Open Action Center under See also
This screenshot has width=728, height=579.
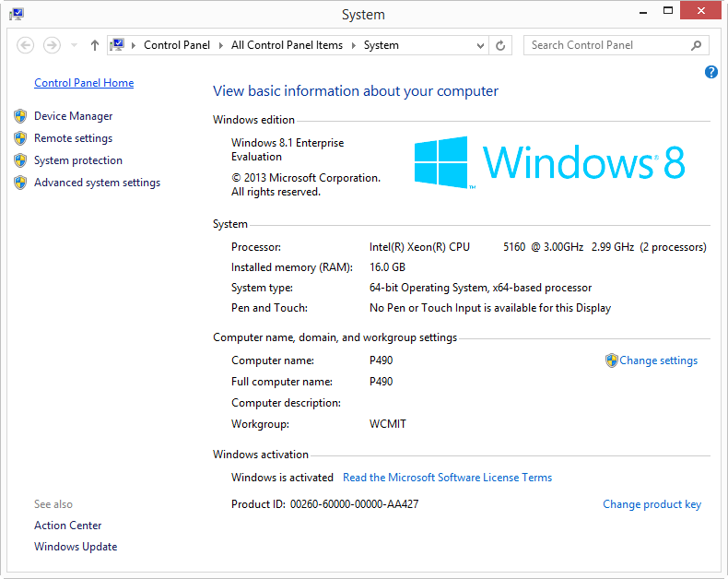click(68, 526)
